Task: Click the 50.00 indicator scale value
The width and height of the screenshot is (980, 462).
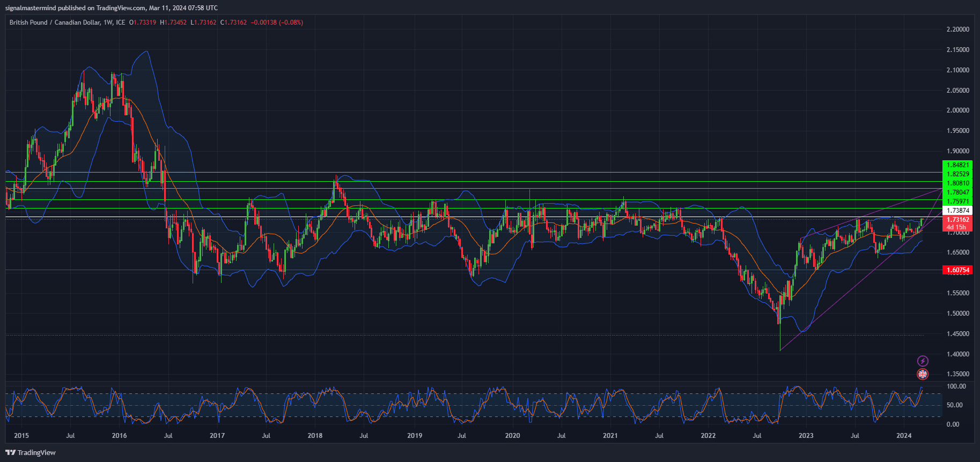Action: point(954,405)
